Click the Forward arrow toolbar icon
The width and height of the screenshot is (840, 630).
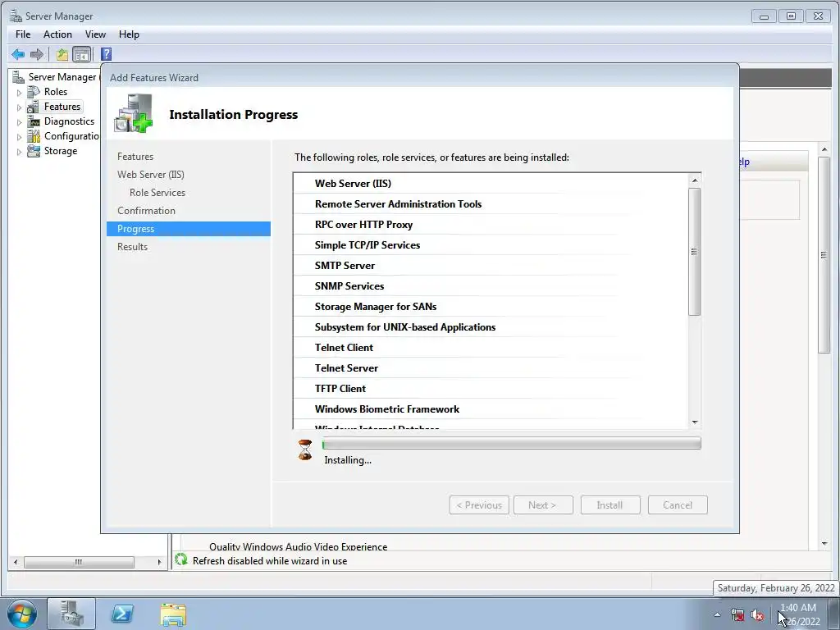click(36, 54)
